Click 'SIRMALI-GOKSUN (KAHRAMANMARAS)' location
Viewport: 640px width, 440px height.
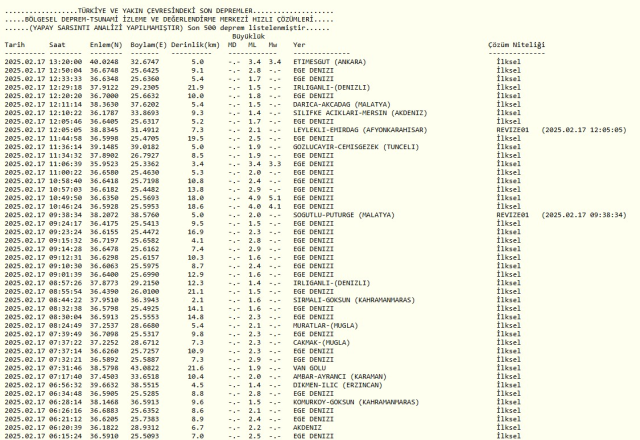(x=354, y=300)
